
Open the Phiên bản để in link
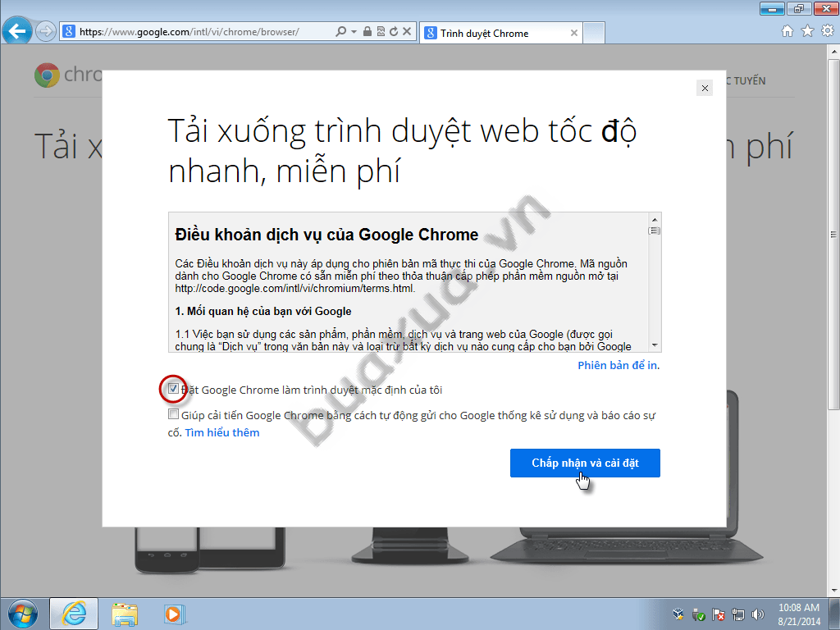[x=618, y=365]
